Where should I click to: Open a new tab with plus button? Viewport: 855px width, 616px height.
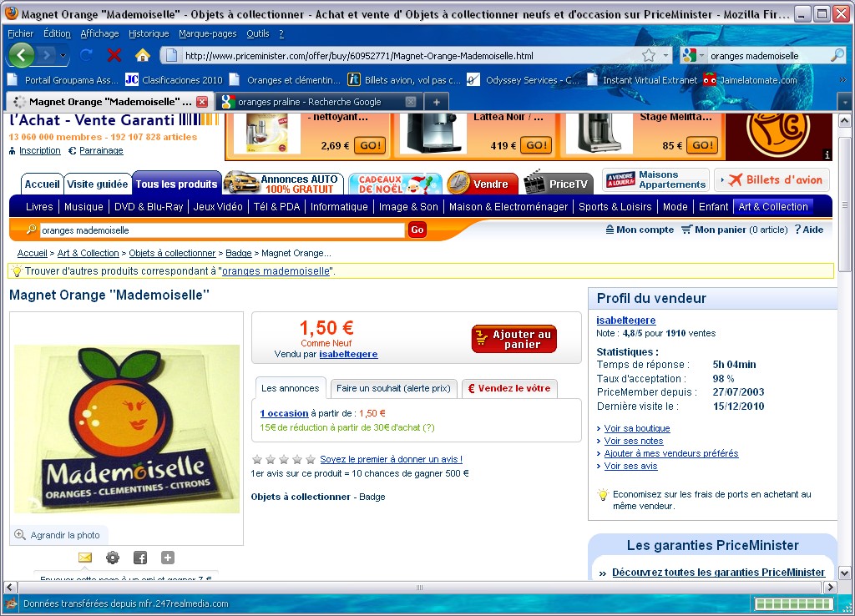(436, 102)
